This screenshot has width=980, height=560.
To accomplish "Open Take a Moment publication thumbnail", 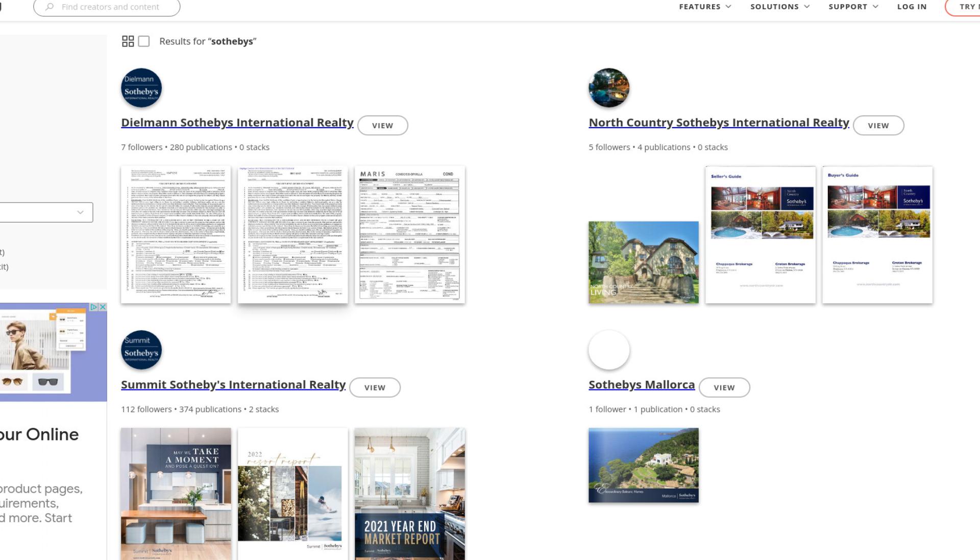I will (x=176, y=494).
